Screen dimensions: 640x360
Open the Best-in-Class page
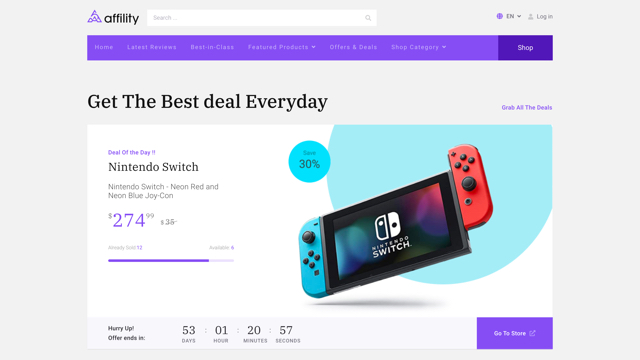212,47
